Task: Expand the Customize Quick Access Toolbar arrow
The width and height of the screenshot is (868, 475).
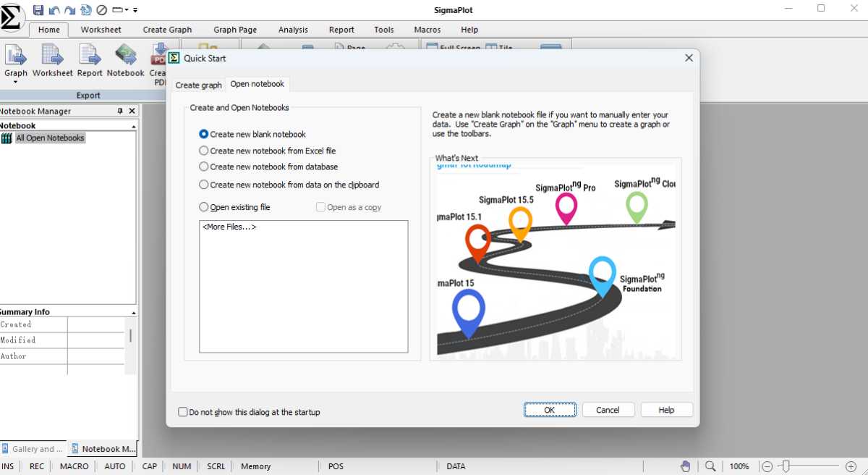Action: click(x=135, y=10)
